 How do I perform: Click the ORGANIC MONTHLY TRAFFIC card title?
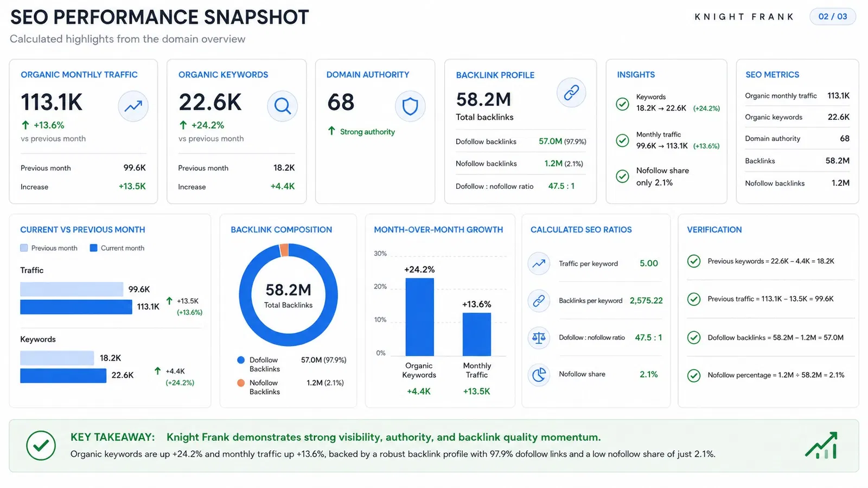coord(79,75)
